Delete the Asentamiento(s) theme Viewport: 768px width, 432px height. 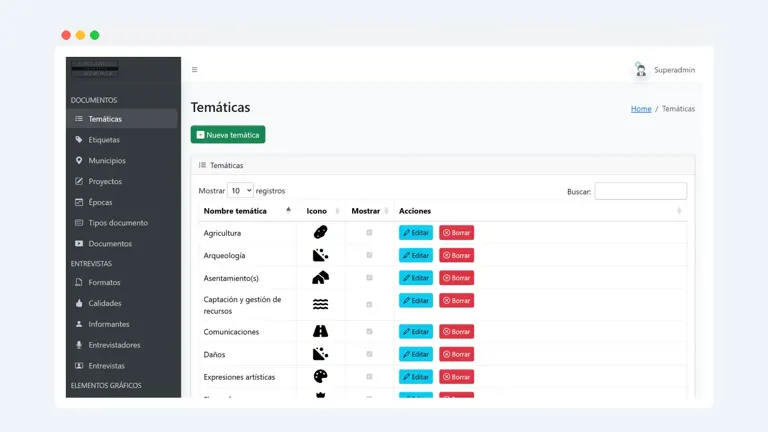pos(456,278)
